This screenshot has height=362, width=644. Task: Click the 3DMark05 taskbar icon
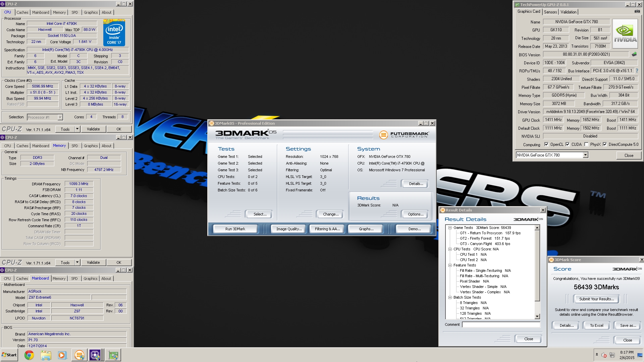click(x=79, y=355)
